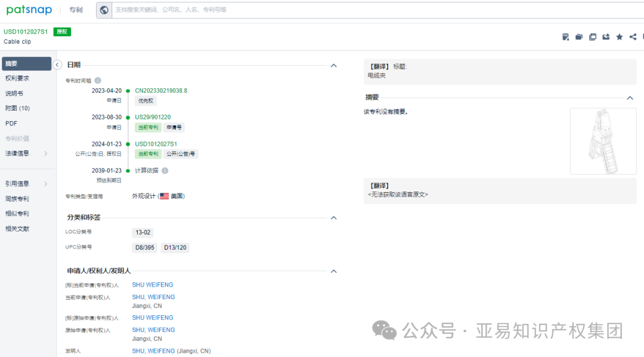The height and width of the screenshot is (357, 644).
Task: Open the copy patent info icon
Action: (x=593, y=36)
